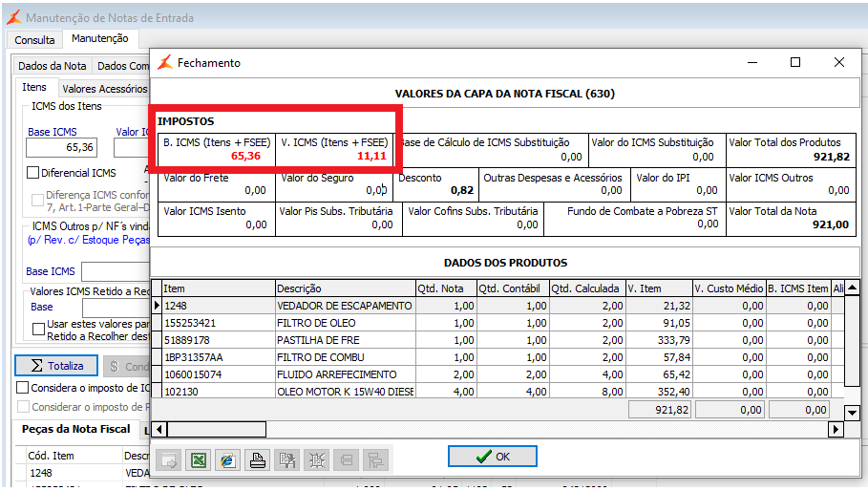Click the printer icon in toolbar

point(257,459)
